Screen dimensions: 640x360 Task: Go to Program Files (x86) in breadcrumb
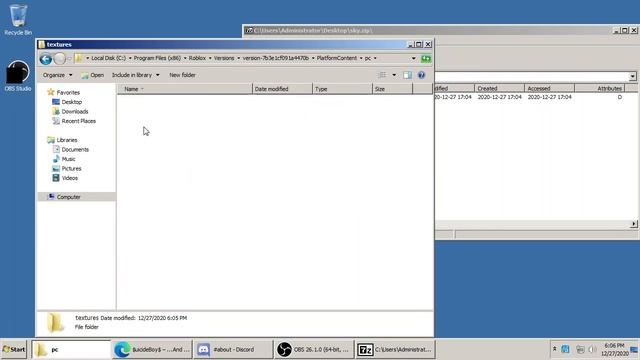pyautogui.click(x=157, y=58)
